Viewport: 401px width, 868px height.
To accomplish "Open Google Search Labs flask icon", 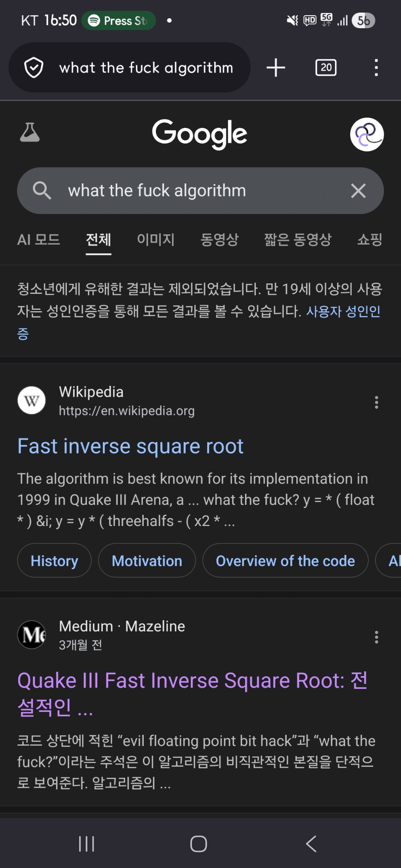I will click(x=30, y=132).
